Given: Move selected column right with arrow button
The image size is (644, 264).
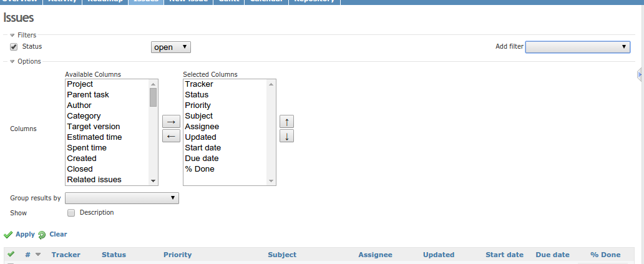Looking at the screenshot, I should 171,122.
